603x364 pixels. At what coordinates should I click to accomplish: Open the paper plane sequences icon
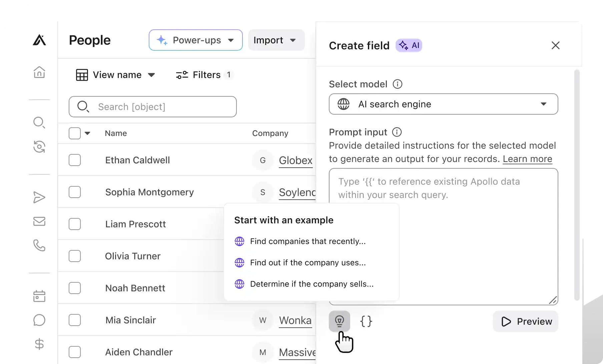(x=39, y=197)
